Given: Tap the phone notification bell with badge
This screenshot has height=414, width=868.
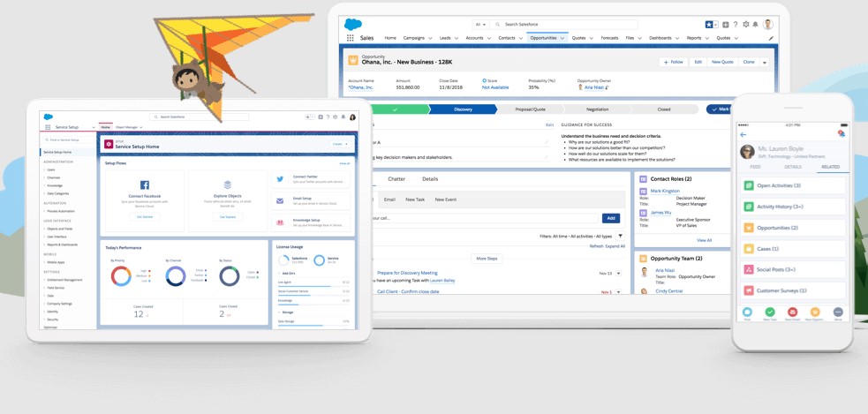Looking at the screenshot, I should click(842, 133).
